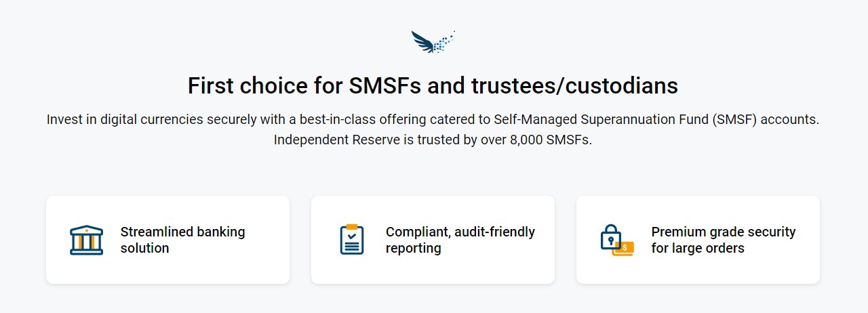Screen dimensions: 868x313
Task: Click the clipboard checklist report icon
Action: click(352, 239)
